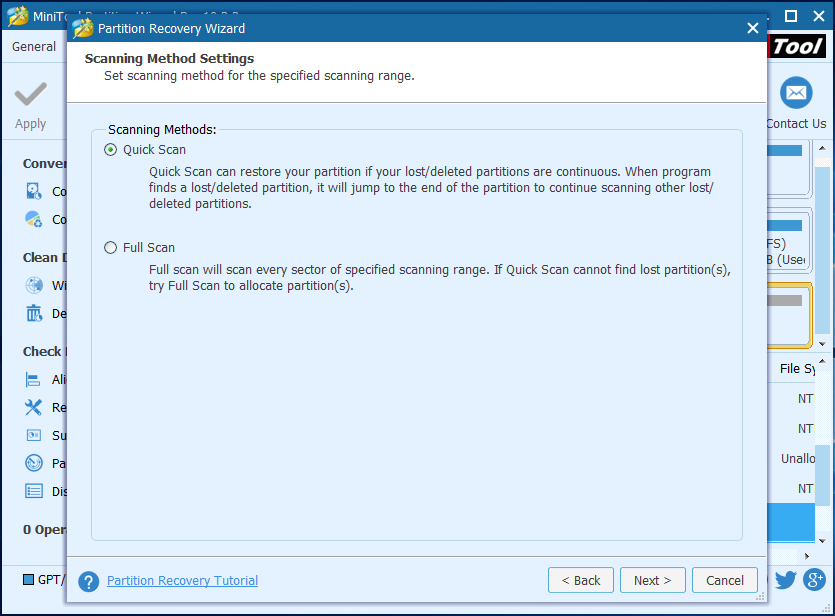Click the Next button in wizard
This screenshot has height=616, width=835.
pyautogui.click(x=652, y=580)
